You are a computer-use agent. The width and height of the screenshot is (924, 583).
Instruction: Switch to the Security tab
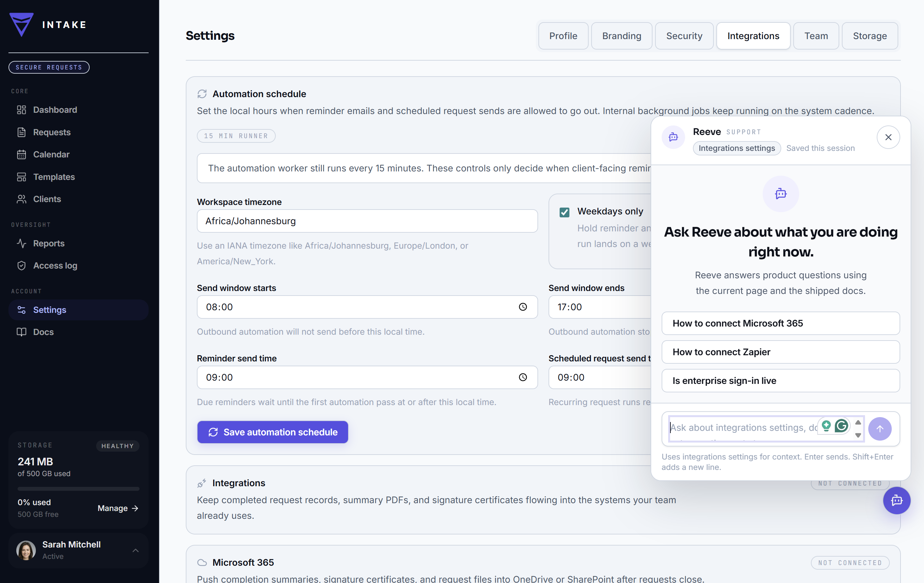[x=684, y=36]
